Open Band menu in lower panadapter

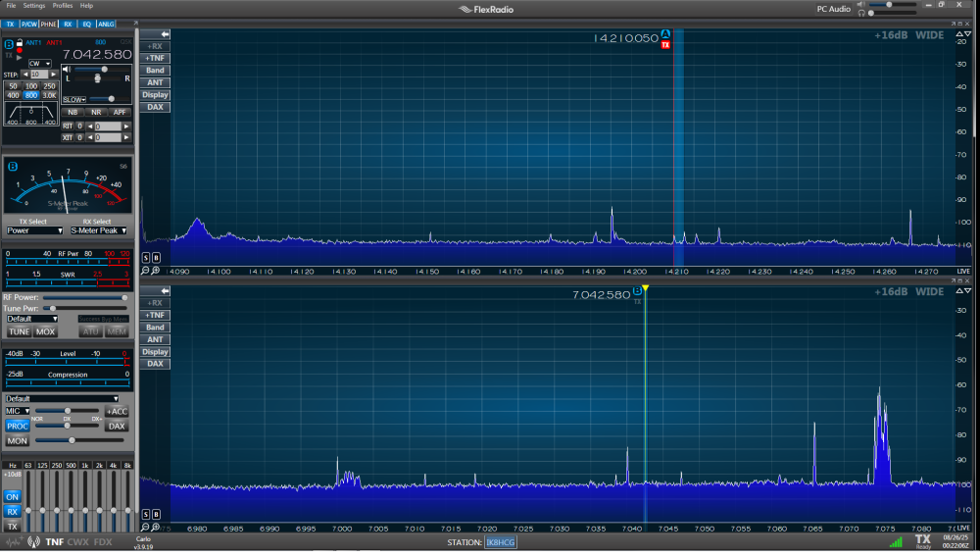(155, 328)
